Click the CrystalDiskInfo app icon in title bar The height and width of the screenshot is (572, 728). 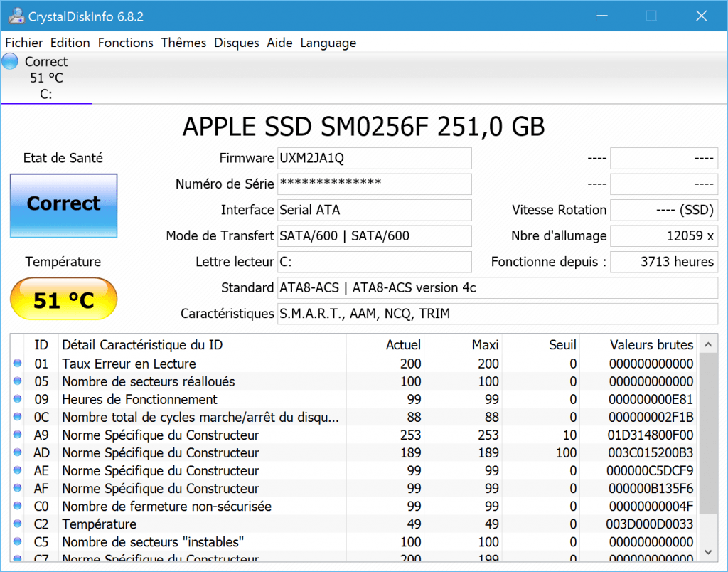coord(16,16)
